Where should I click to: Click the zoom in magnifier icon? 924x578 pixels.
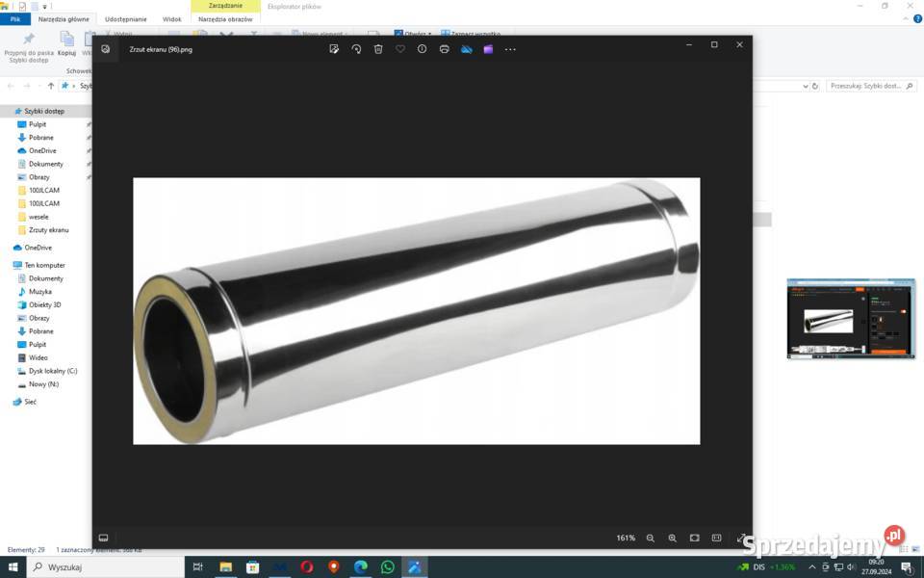[672, 538]
